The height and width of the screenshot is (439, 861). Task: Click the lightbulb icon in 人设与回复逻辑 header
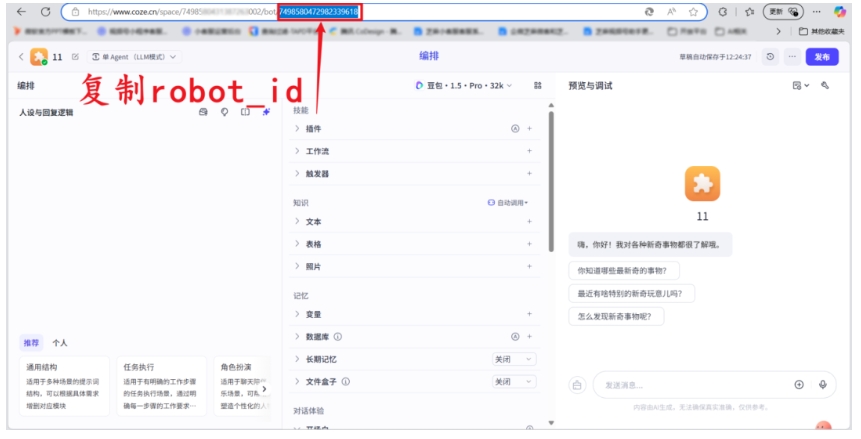224,112
